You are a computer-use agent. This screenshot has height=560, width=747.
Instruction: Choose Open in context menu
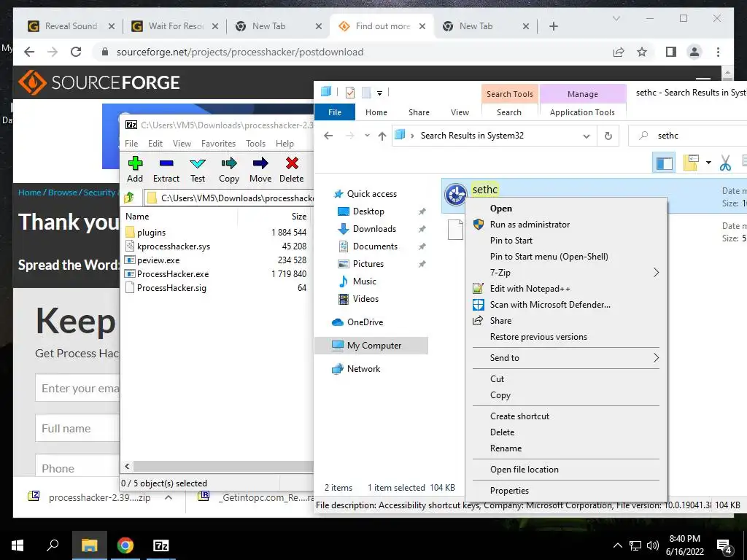click(x=500, y=208)
